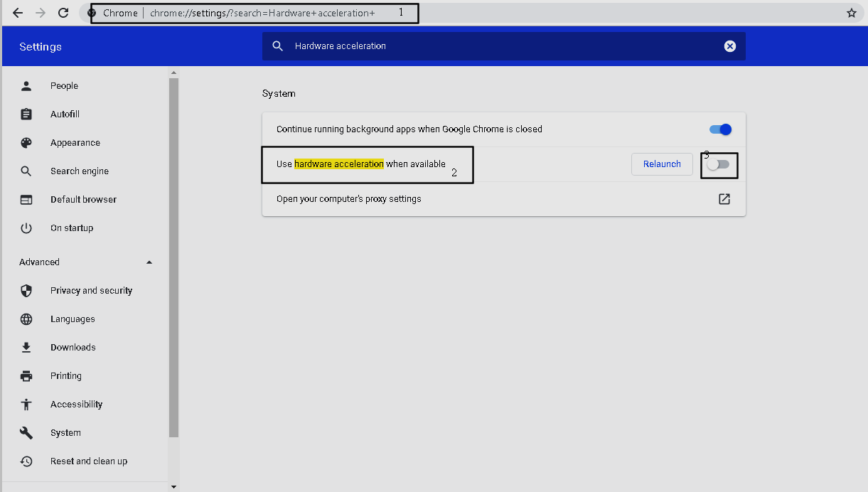Clear the settings search field
868x492 pixels.
pos(729,46)
